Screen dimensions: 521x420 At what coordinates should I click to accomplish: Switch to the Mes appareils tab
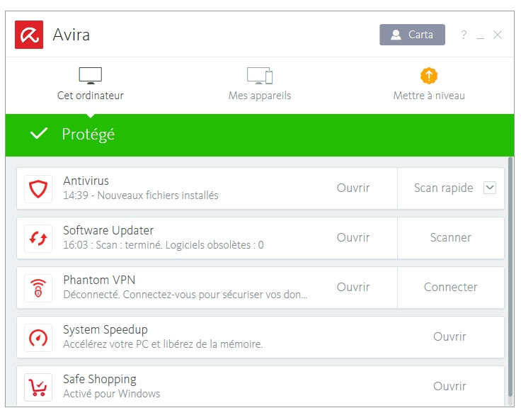click(260, 83)
